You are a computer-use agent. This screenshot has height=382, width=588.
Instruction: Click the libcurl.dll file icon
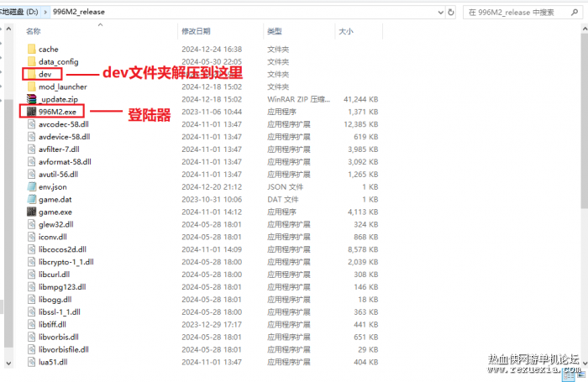tap(32, 275)
